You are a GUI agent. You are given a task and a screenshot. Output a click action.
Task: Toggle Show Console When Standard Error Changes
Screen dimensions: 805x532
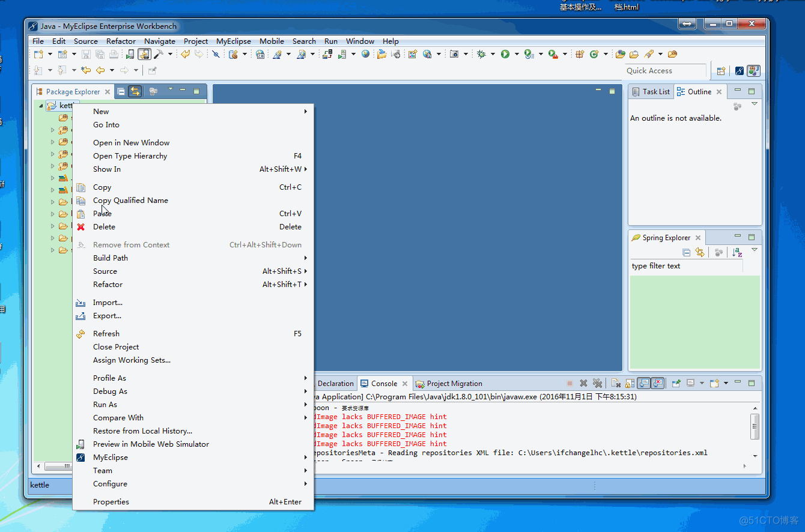tap(658, 383)
